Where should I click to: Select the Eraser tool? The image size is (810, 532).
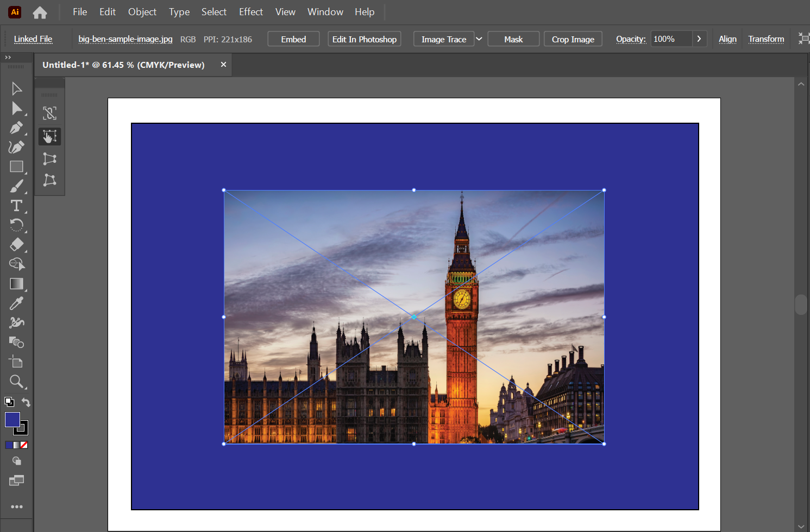[16, 245]
